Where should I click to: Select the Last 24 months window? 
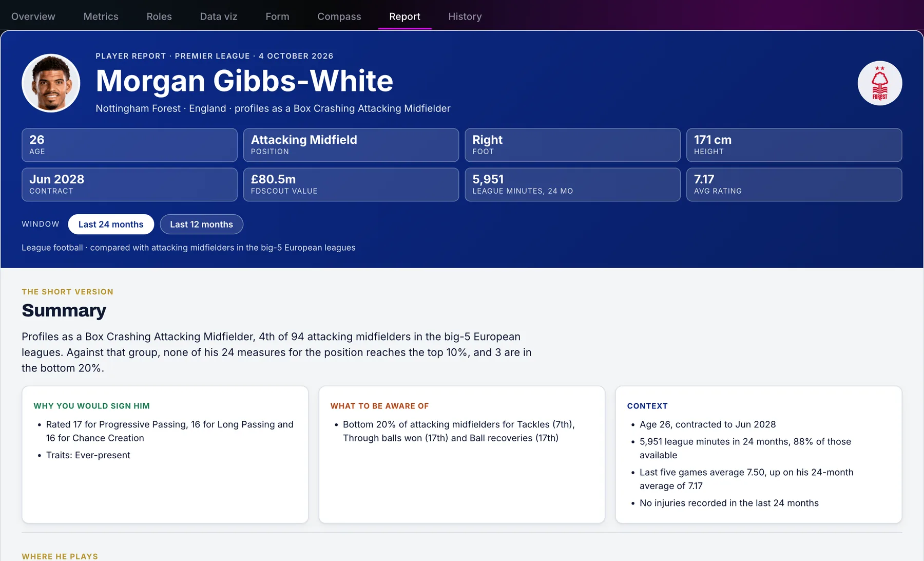click(111, 225)
